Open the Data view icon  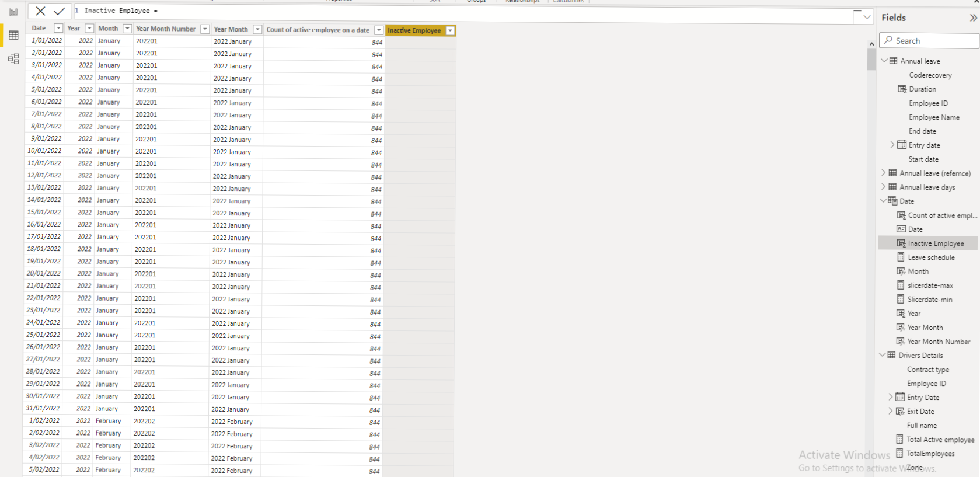(x=13, y=35)
